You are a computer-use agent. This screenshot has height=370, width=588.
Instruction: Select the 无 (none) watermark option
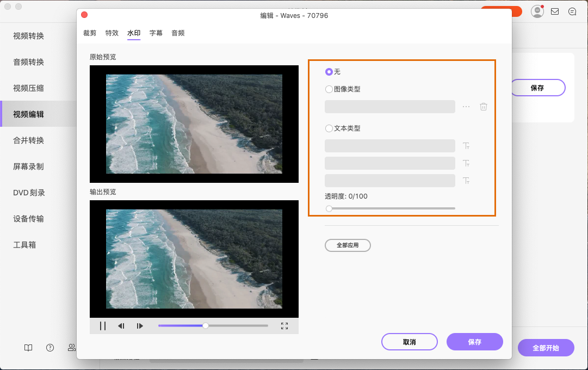(329, 72)
